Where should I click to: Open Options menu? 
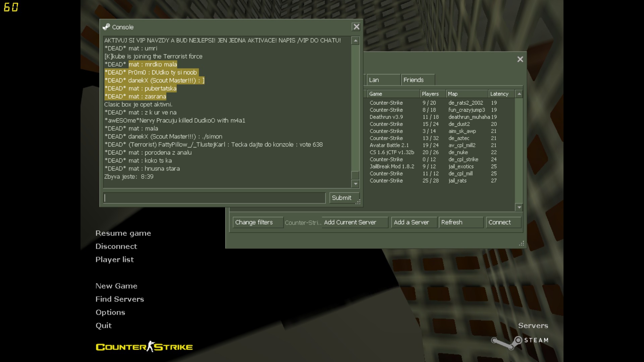tap(110, 312)
